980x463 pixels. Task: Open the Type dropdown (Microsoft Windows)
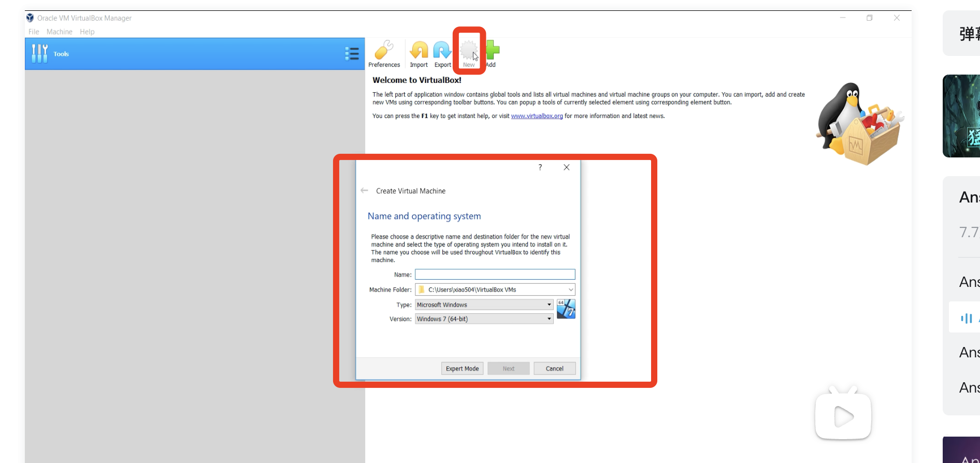pos(484,305)
